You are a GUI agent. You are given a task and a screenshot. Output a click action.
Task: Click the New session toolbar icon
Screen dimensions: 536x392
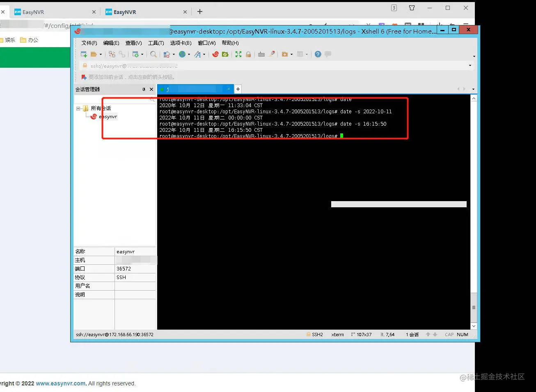coord(84,54)
